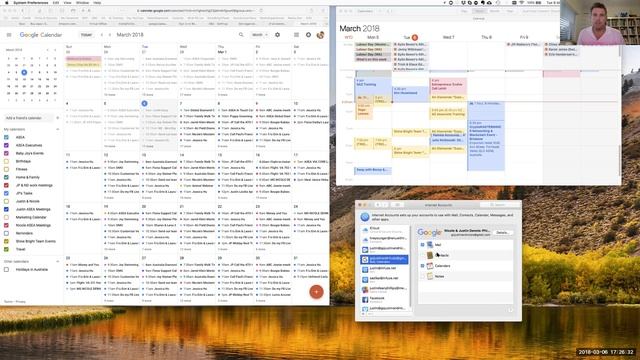Click the red create event plus button
Viewport: 640px width, 360px height.
(316, 292)
